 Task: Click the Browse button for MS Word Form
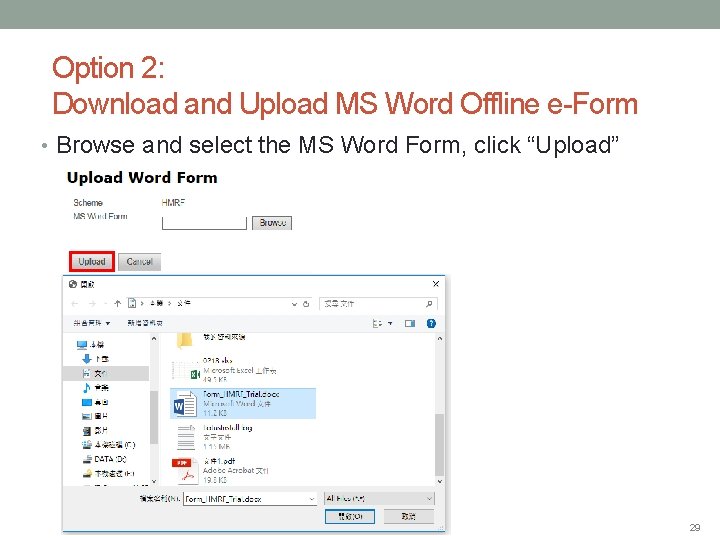click(272, 223)
